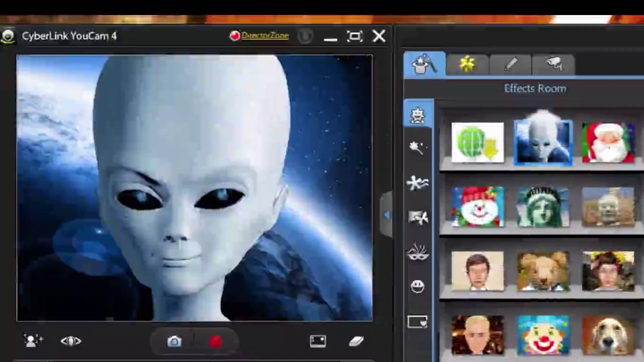Open the DirectorZone link
Image resolution: width=644 pixels, height=362 pixels.
pos(265,36)
